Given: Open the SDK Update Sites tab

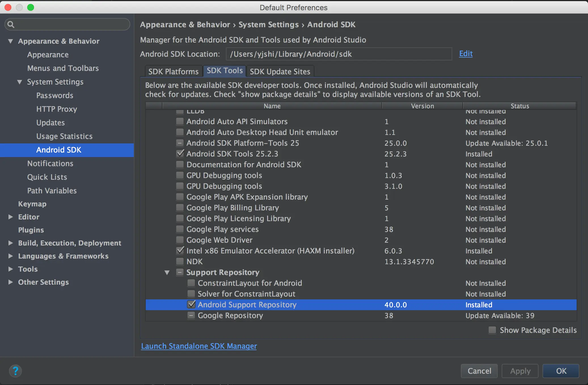Looking at the screenshot, I should pyautogui.click(x=280, y=71).
